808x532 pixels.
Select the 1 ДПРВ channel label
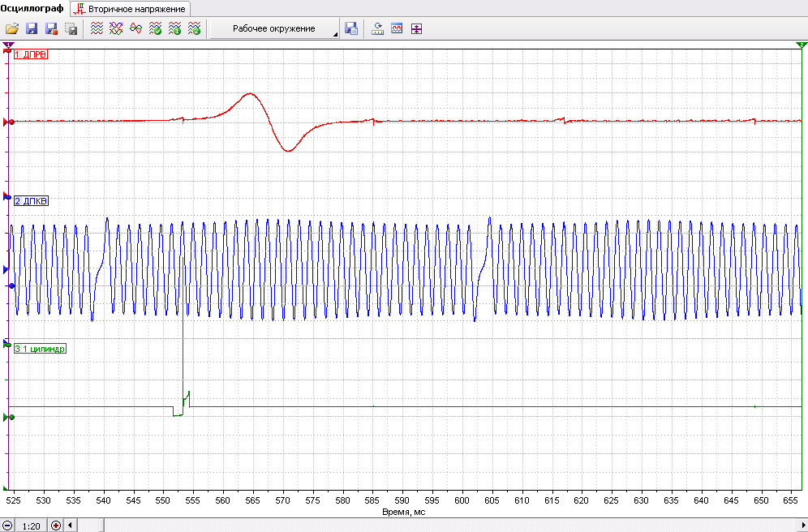pos(31,54)
